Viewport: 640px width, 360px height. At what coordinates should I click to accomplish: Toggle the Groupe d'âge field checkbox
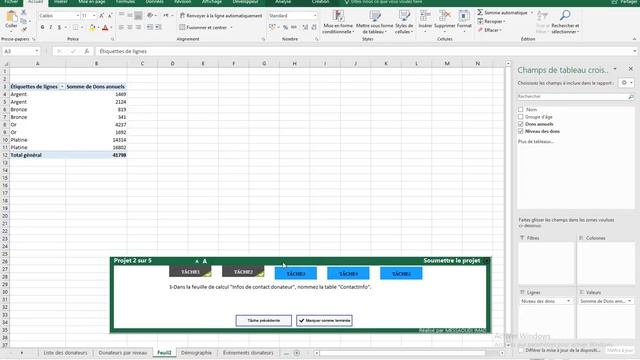point(520,117)
